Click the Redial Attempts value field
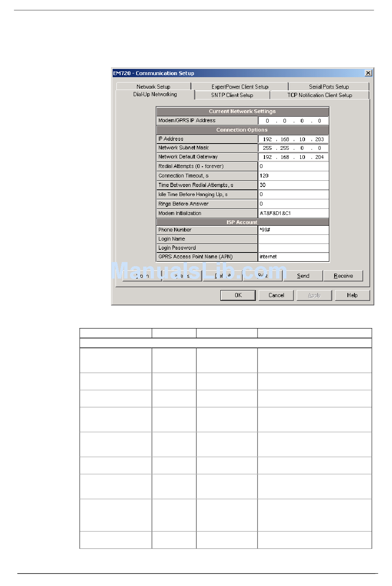Screen dimensions: 392x586 click(293, 166)
